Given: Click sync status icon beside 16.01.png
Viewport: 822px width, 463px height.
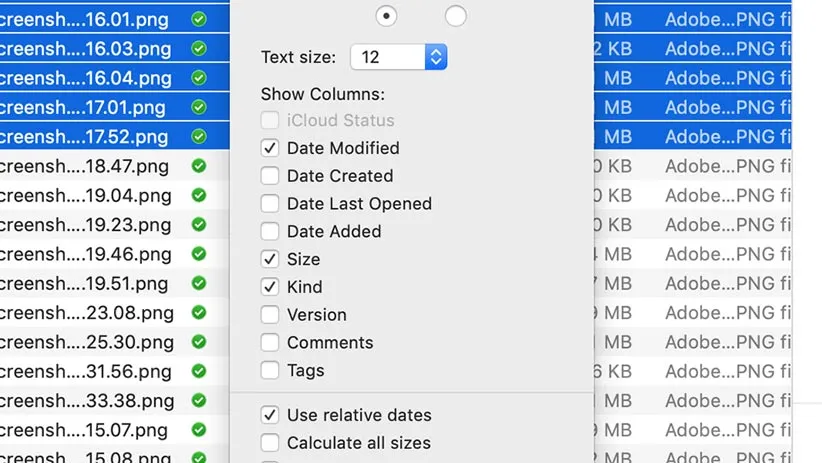Looking at the screenshot, I should coord(199,19).
